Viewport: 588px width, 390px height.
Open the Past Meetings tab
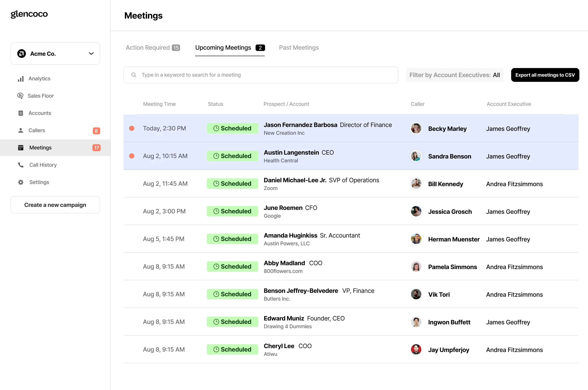tap(299, 48)
